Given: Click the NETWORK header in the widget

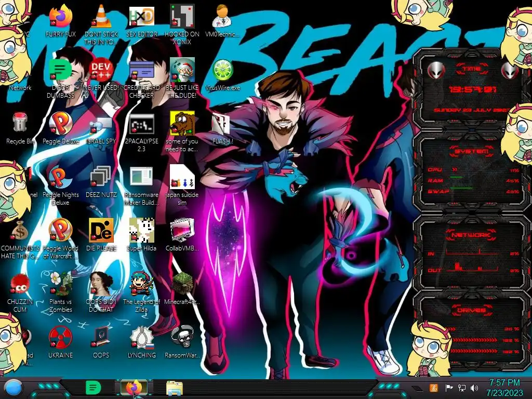Looking at the screenshot, I should click(x=471, y=235).
